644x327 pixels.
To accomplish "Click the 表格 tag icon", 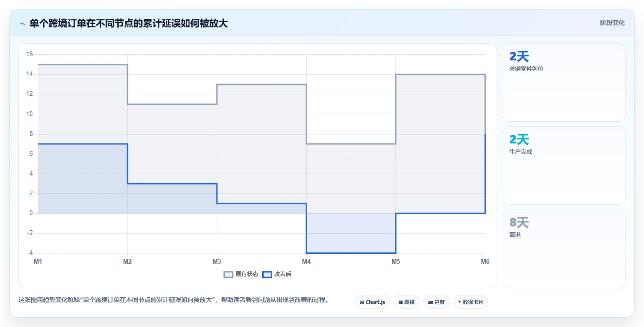I will click(401, 302).
